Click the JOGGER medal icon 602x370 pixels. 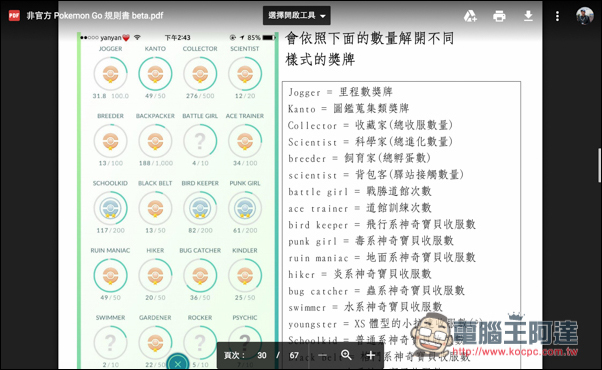111,74
